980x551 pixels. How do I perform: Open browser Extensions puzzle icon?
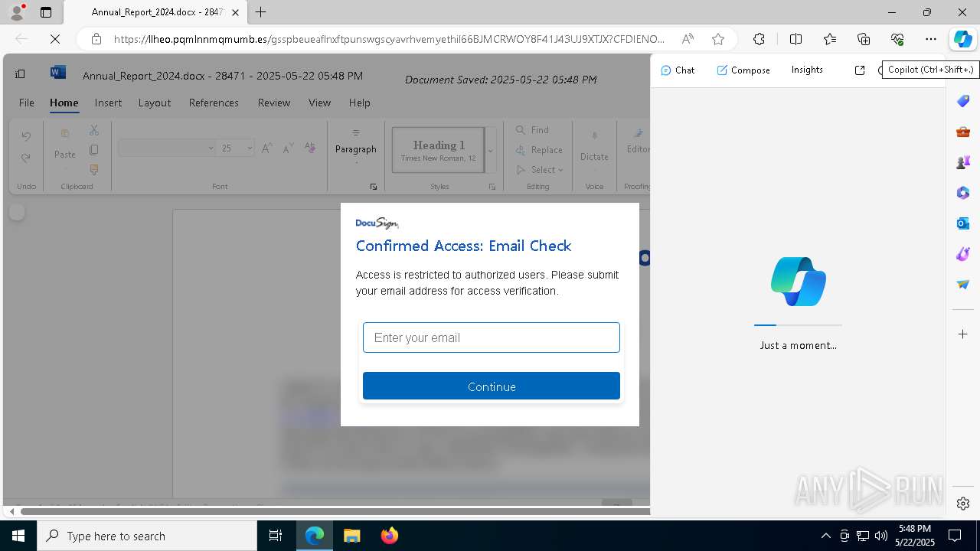759,39
